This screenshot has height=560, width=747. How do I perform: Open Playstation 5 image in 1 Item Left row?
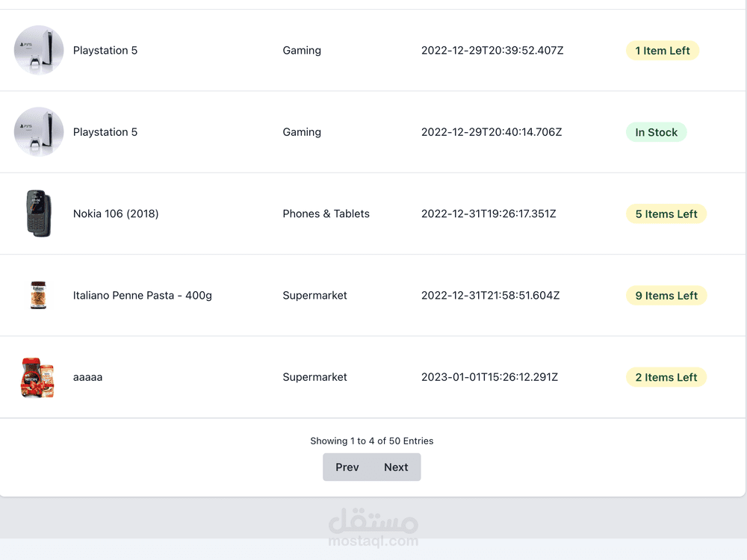(39, 51)
